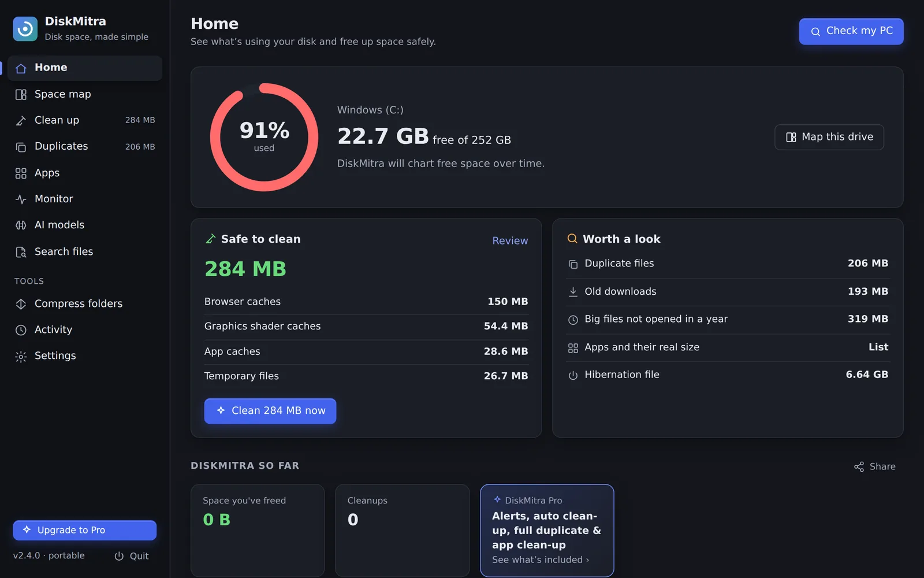Click the Browser caches row
The image size is (924, 578).
366,302
